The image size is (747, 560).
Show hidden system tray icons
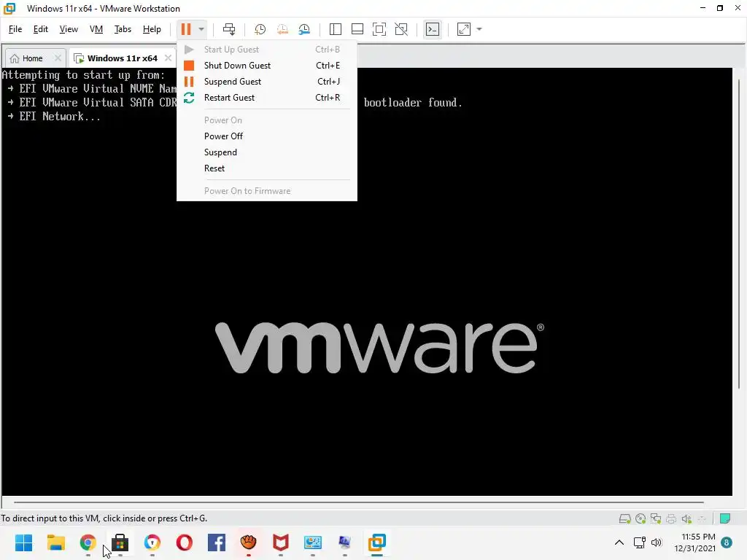(619, 542)
